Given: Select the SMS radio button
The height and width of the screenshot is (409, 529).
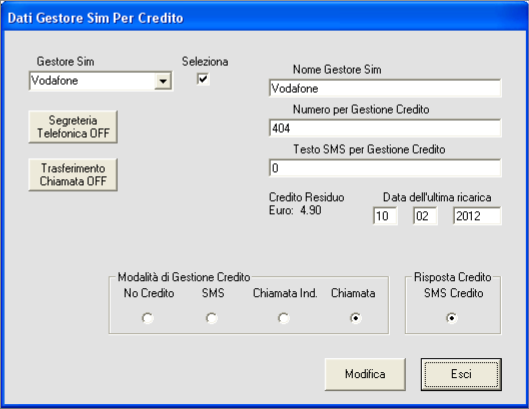Looking at the screenshot, I should tap(212, 318).
